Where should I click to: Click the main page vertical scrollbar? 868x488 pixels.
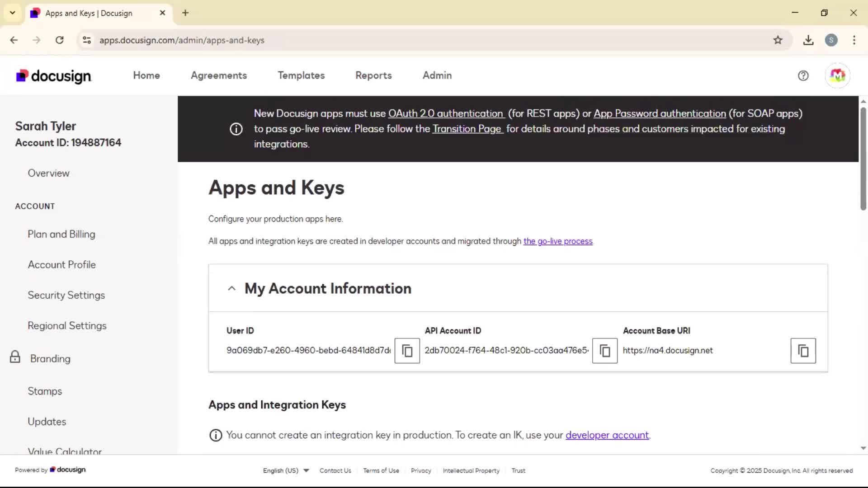[863, 159]
